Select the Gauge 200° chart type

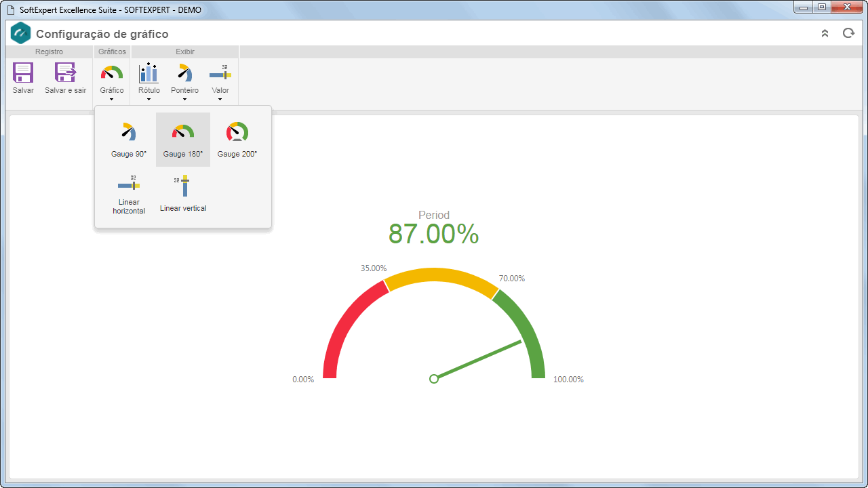(237, 140)
